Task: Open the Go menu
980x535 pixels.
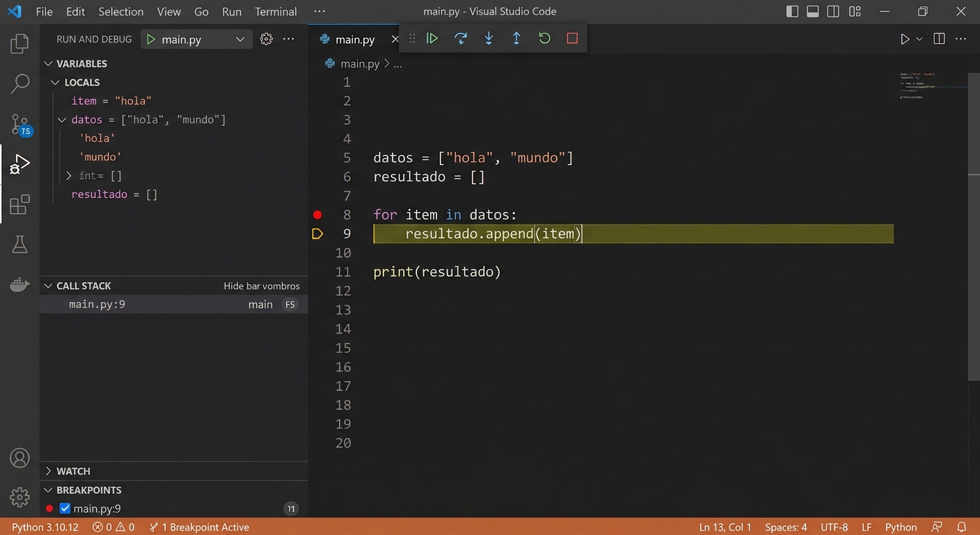Action: [x=201, y=12]
